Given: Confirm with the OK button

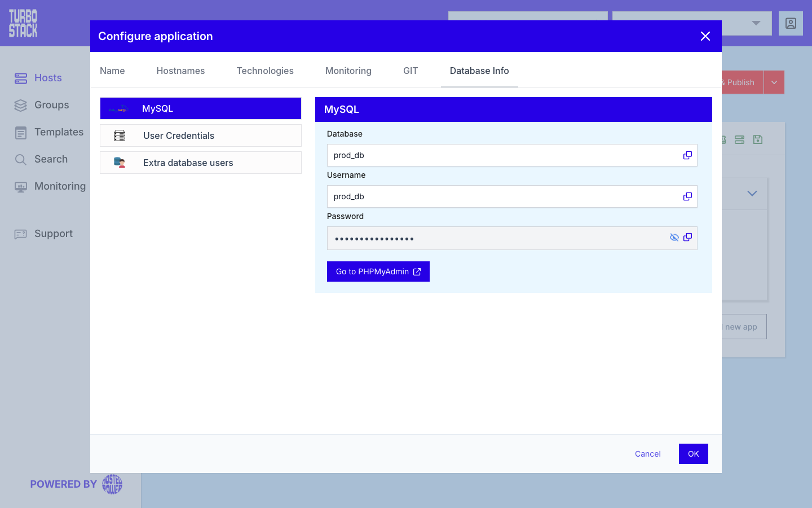Looking at the screenshot, I should coord(694,454).
